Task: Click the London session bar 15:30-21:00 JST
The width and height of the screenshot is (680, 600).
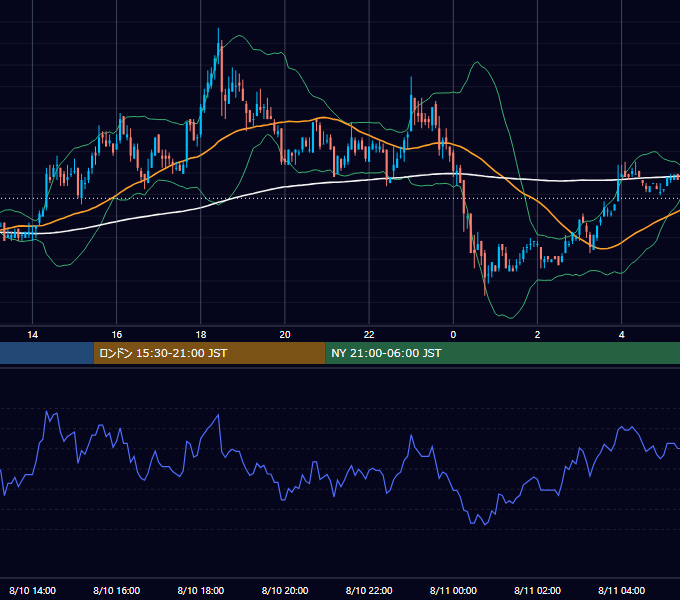Action: (209, 353)
